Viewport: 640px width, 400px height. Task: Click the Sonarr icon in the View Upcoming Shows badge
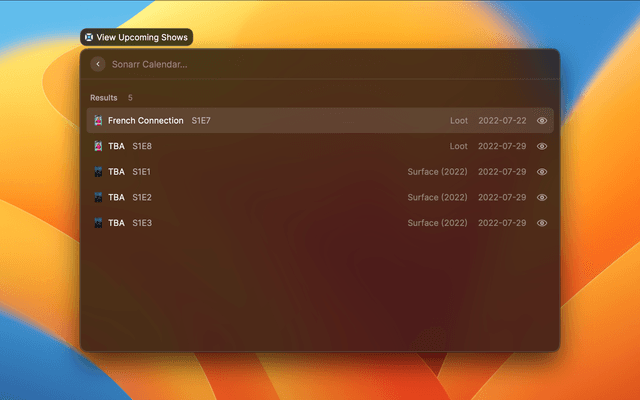point(89,37)
